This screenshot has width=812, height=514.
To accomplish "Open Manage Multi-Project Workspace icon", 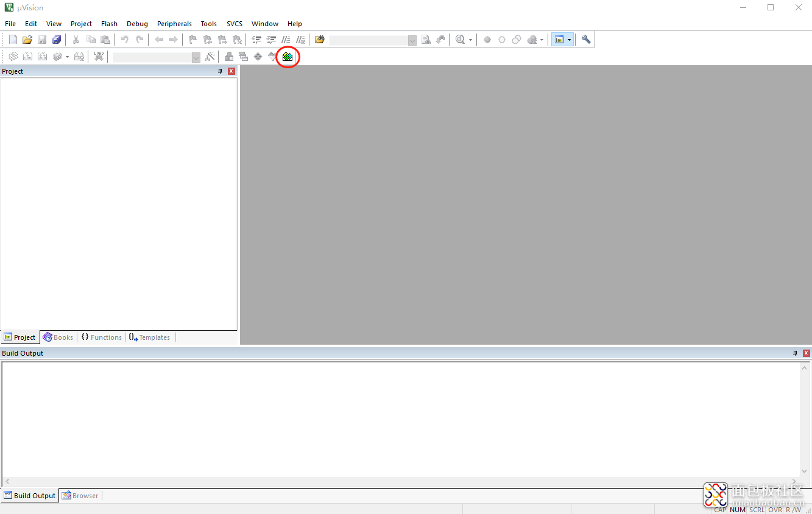I will 244,57.
